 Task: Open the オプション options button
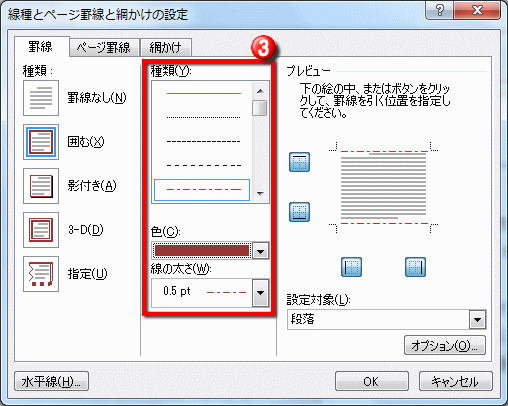point(445,345)
